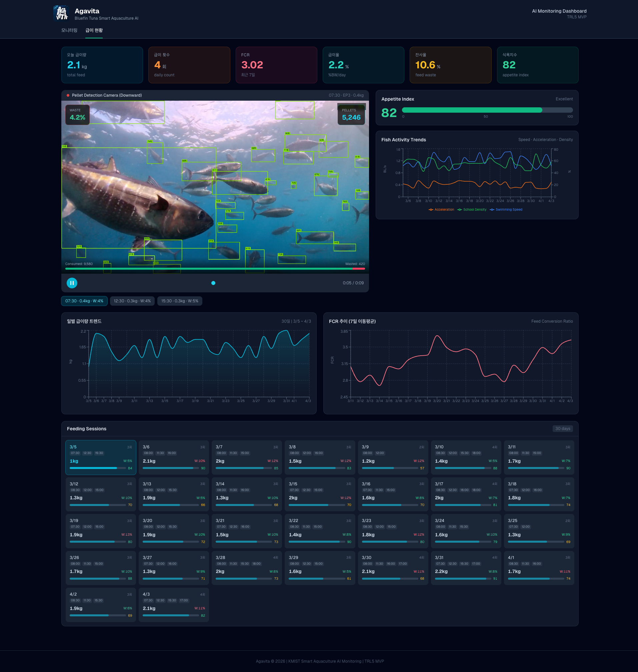Select the 3/10 feeding session card
The width and height of the screenshot is (638, 672).
[466, 457]
